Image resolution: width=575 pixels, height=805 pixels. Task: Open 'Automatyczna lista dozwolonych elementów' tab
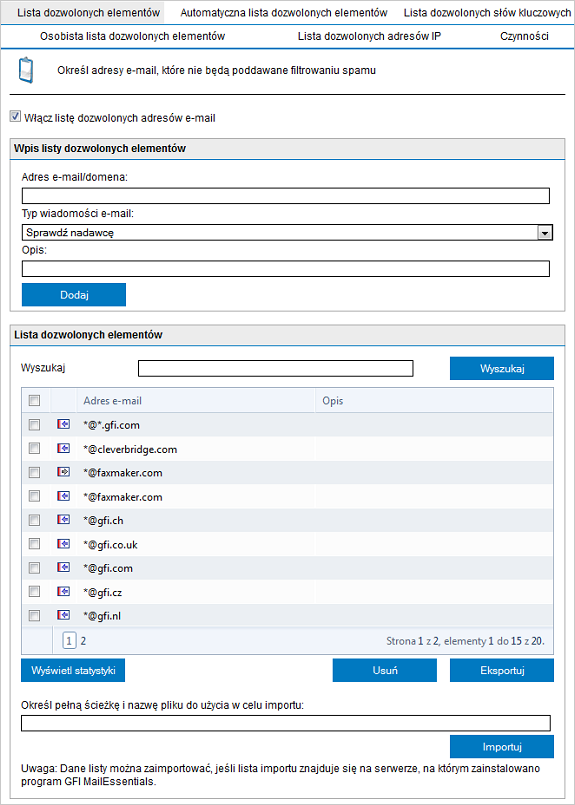click(283, 13)
